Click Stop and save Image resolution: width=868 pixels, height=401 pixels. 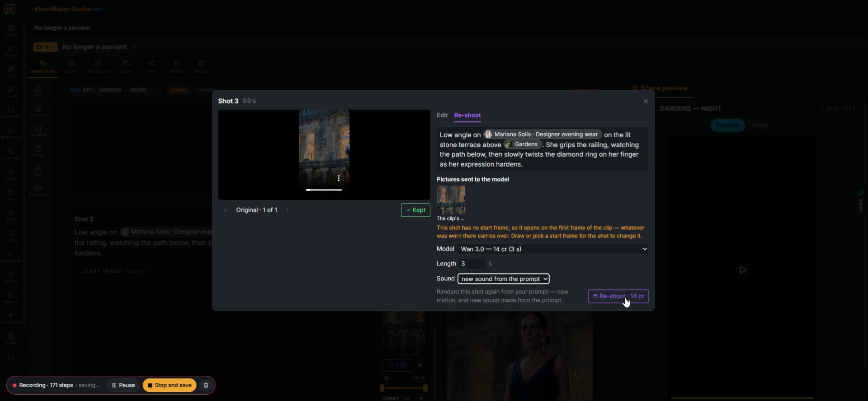[x=170, y=385]
